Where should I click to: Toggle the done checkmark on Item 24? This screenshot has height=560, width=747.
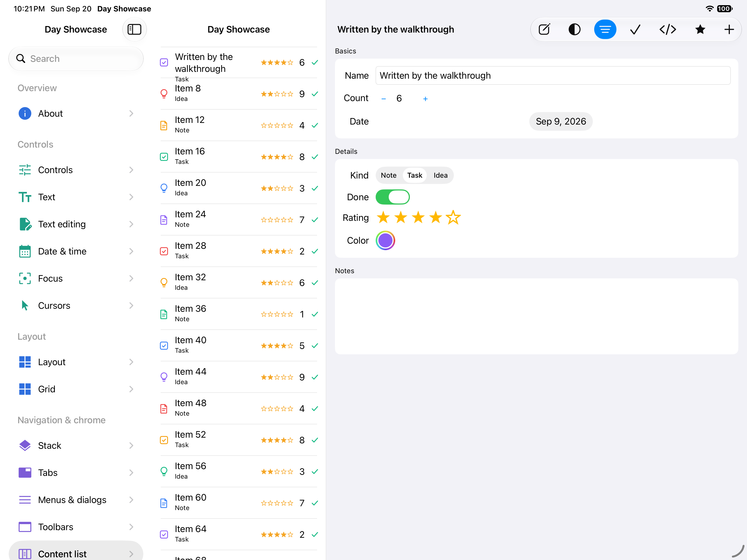click(x=315, y=220)
